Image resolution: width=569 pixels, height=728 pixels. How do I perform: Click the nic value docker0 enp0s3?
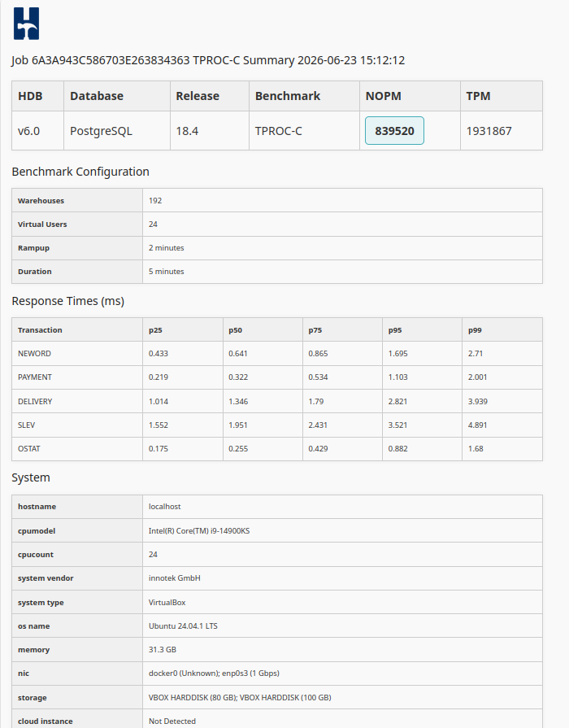(214, 674)
